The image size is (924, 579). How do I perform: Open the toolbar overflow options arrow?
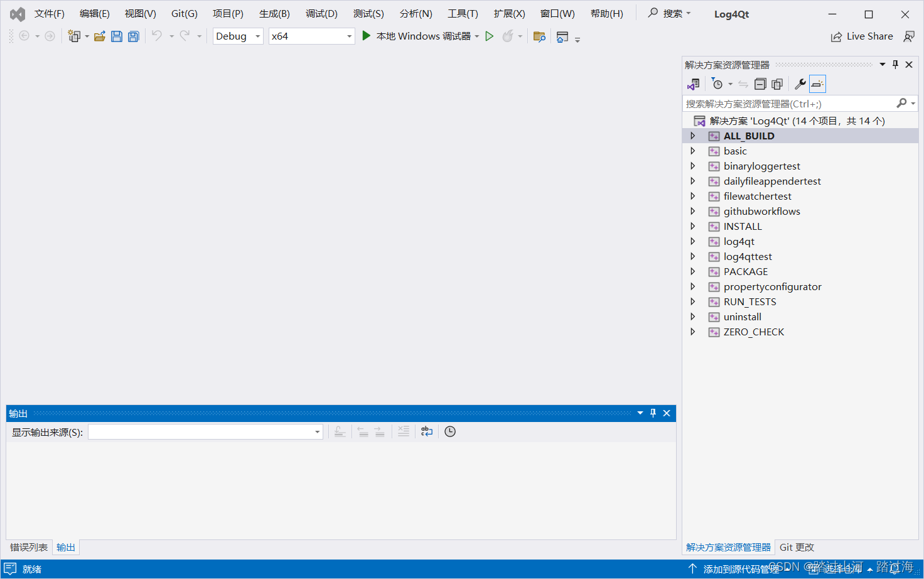click(577, 40)
